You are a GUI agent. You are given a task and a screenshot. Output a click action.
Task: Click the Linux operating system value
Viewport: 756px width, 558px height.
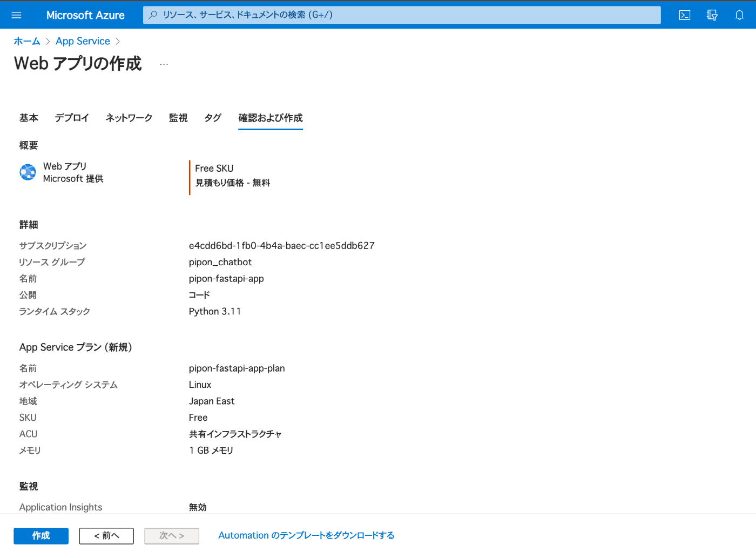click(200, 385)
